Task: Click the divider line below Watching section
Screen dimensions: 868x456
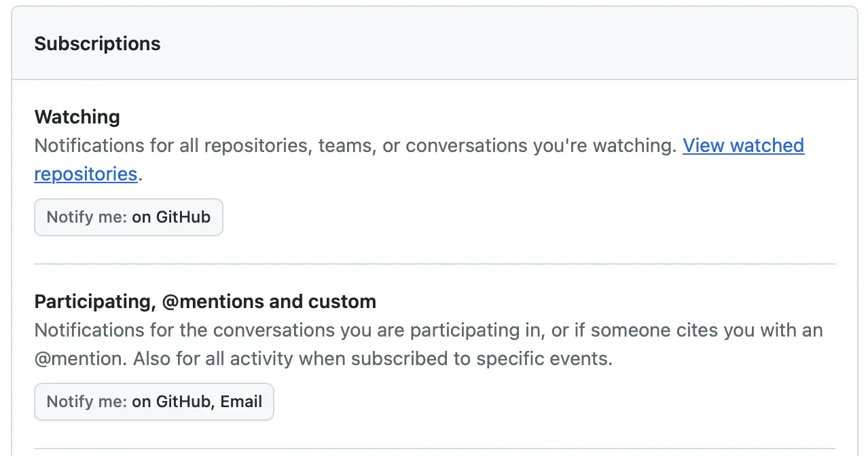Action: pos(435,264)
